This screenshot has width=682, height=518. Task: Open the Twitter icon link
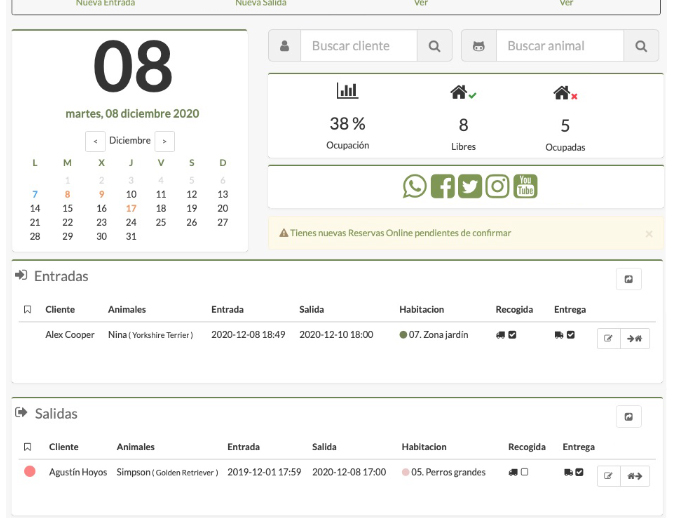tap(469, 186)
